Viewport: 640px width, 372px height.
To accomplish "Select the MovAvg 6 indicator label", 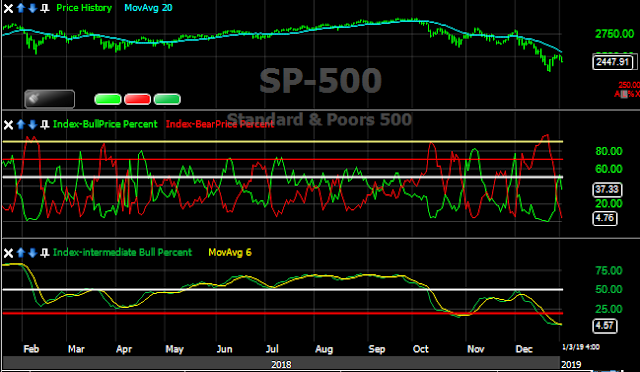I will click(x=230, y=252).
